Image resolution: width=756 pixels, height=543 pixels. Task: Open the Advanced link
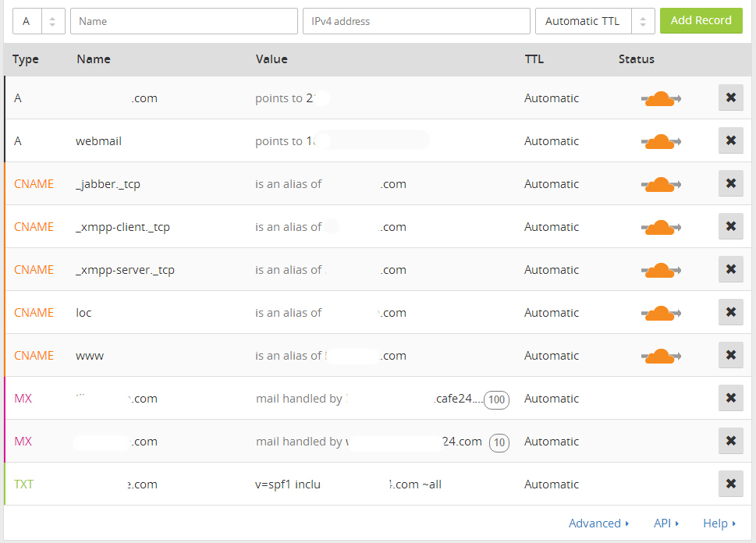pyautogui.click(x=598, y=523)
